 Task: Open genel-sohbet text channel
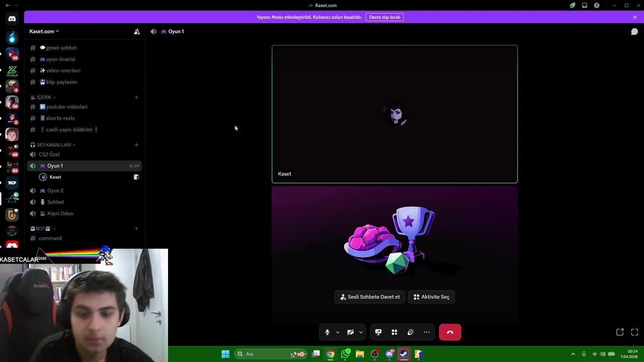84,48
